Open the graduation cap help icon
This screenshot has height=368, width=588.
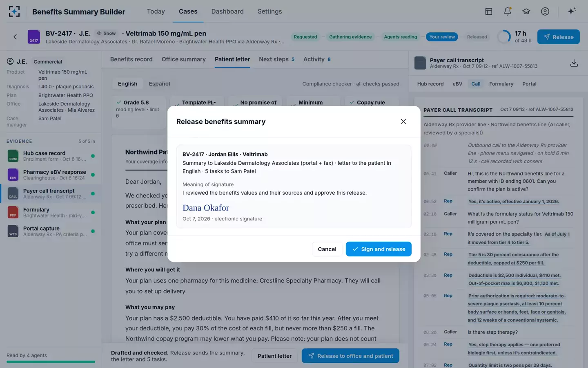[526, 11]
